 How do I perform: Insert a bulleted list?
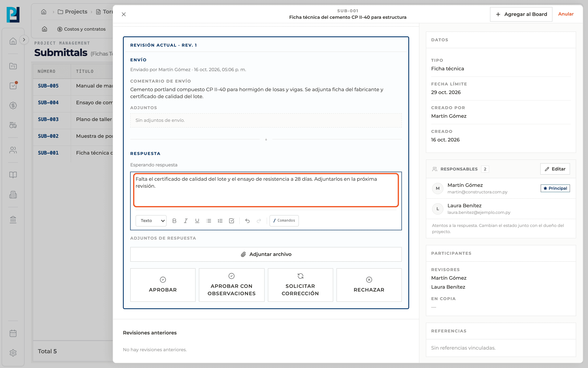tap(208, 221)
